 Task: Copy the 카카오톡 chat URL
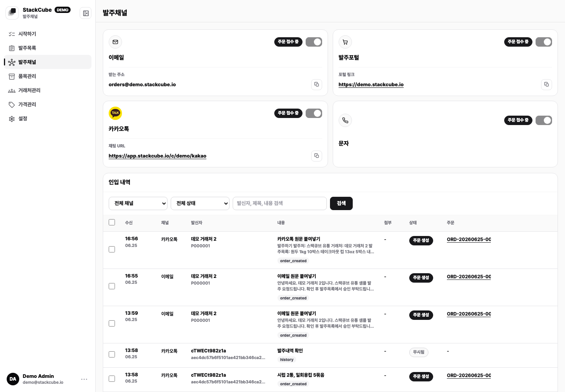317,156
